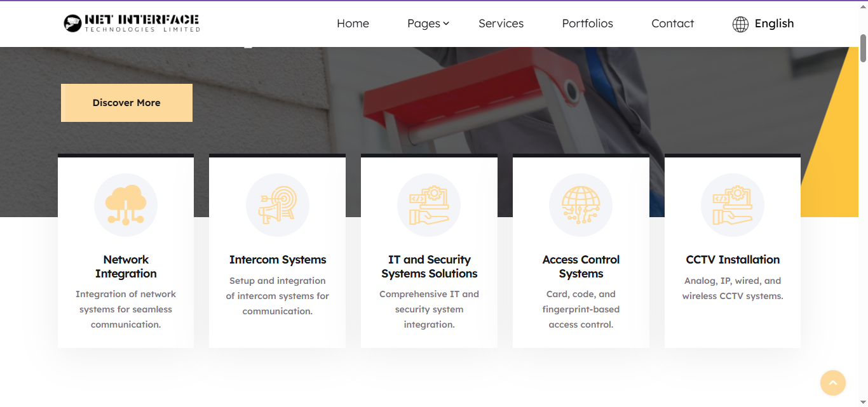Click the Access Control Systems globe icon
The width and height of the screenshot is (868, 407).
coord(581,205)
